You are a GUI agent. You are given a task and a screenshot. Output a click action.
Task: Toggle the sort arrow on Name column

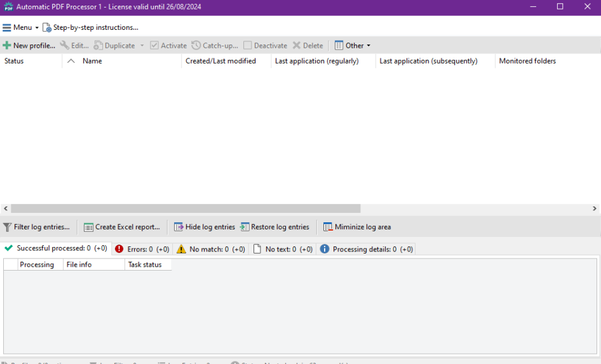[71, 61]
